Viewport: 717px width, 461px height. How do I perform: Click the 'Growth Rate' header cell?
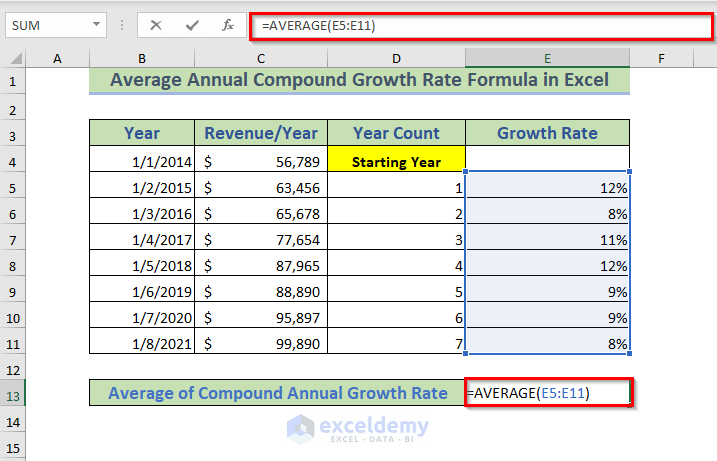pyautogui.click(x=547, y=133)
